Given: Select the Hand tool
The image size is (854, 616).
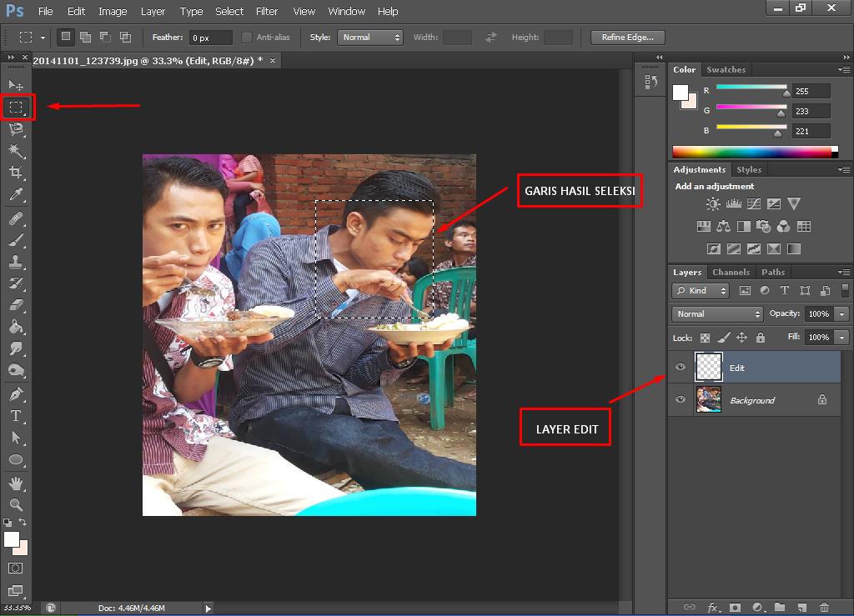Looking at the screenshot, I should (x=17, y=483).
